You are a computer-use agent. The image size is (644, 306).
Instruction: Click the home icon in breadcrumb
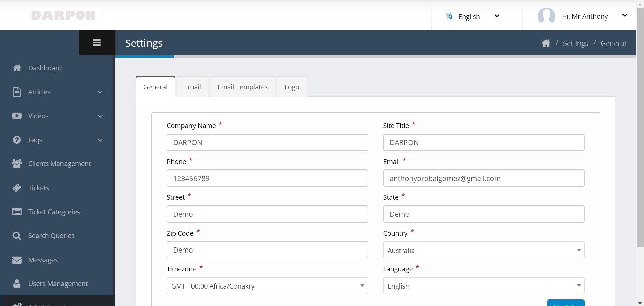coord(546,43)
